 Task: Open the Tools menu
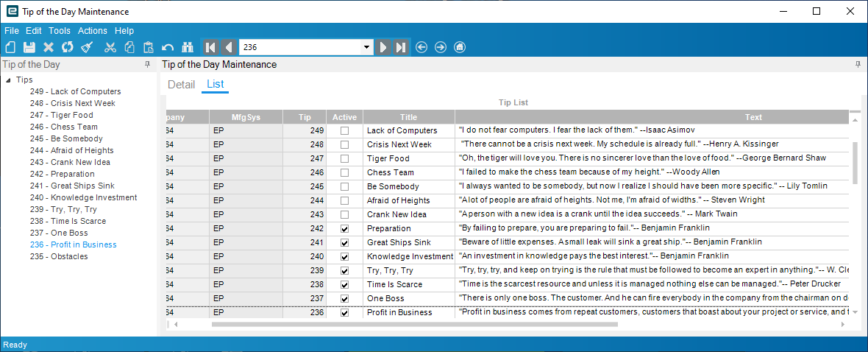click(60, 31)
